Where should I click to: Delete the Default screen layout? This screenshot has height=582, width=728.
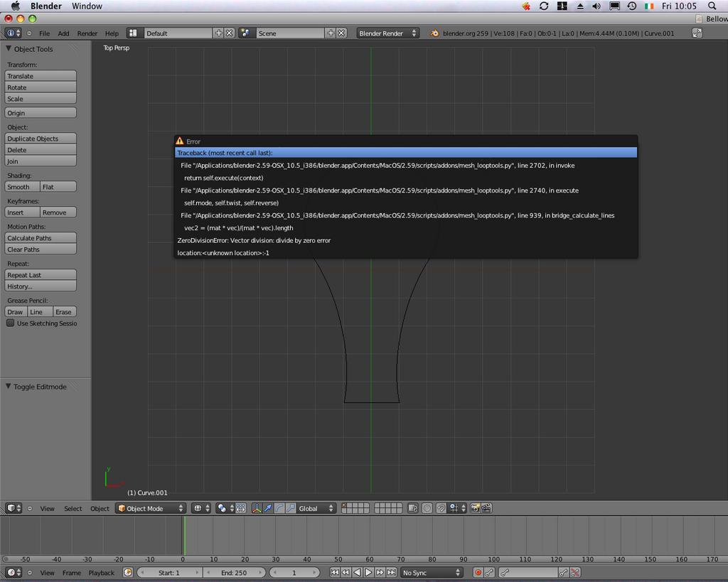pos(230,33)
